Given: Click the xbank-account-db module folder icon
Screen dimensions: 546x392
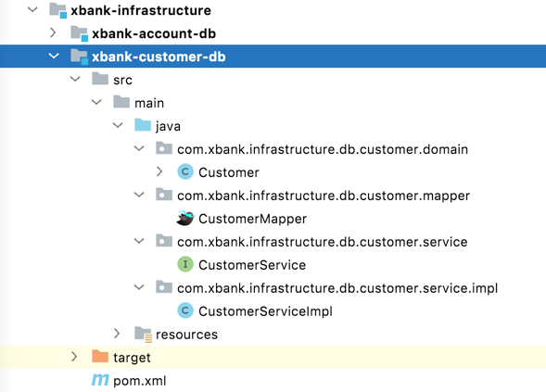Looking at the screenshot, I should pyautogui.click(x=79, y=33).
